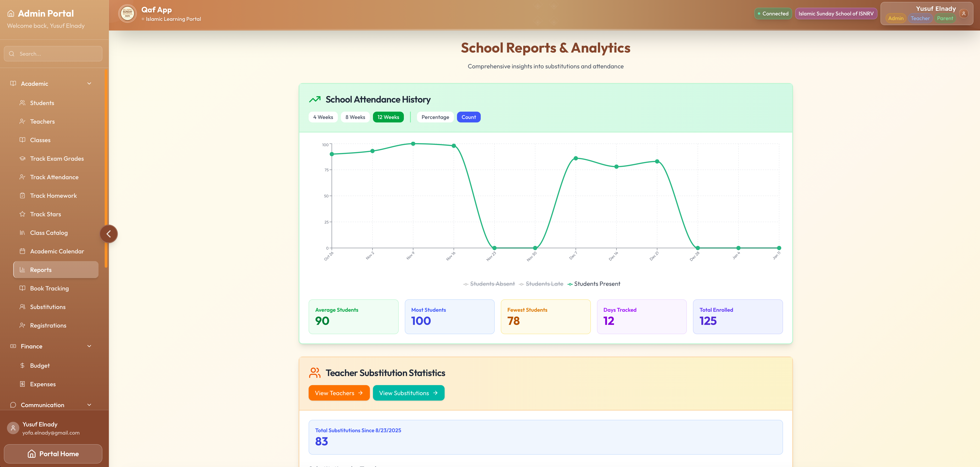This screenshot has width=980, height=467.
Task: Switch attendance chart to Percentage mode
Action: 435,117
